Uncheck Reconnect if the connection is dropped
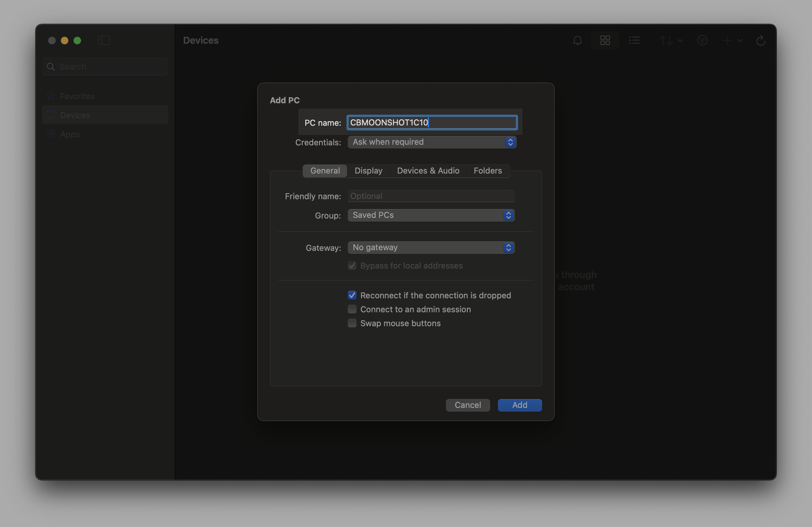 [x=352, y=295]
